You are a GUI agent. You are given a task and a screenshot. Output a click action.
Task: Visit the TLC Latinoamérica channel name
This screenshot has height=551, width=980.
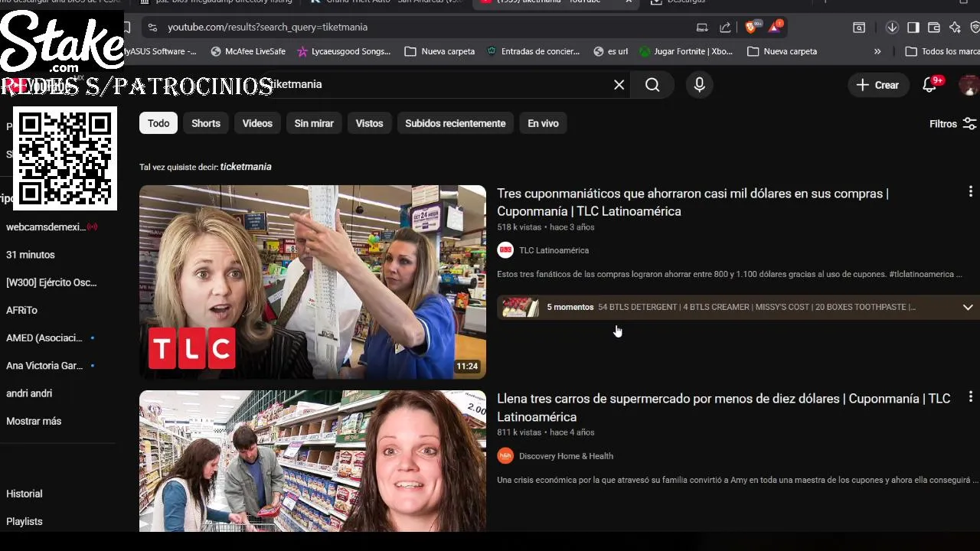tap(554, 250)
